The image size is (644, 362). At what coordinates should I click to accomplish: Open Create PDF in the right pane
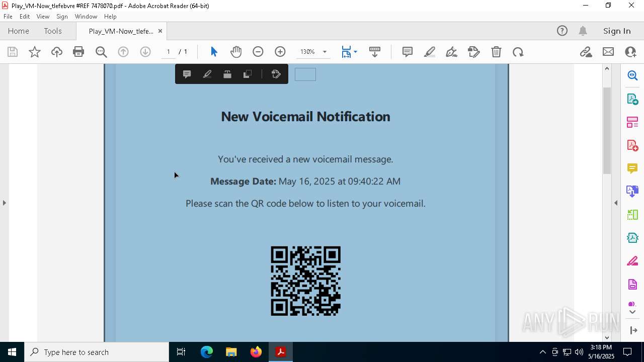coord(632,145)
